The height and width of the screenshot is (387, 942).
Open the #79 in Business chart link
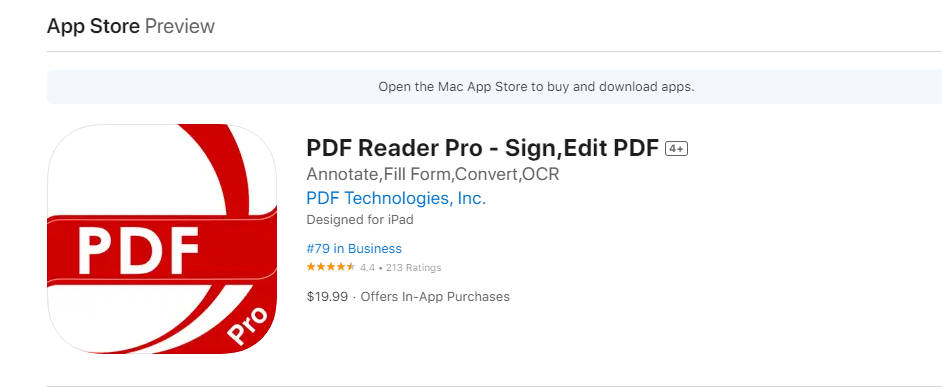point(354,249)
